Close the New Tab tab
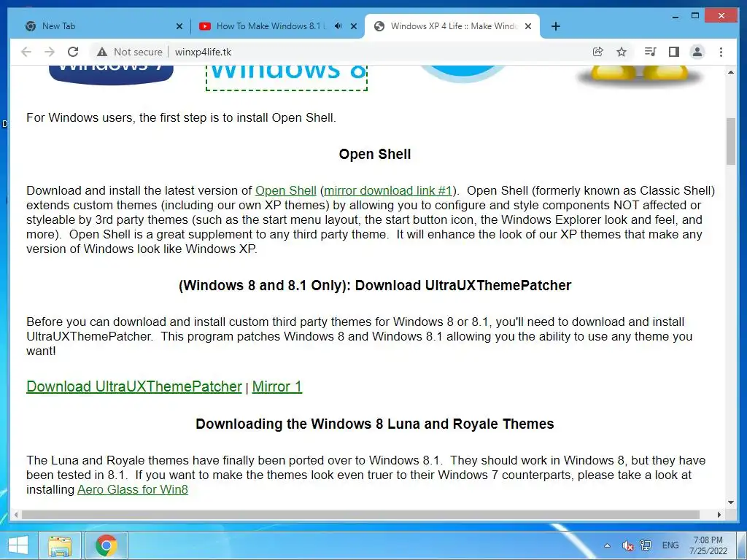This screenshot has height=560, width=747. 179,26
